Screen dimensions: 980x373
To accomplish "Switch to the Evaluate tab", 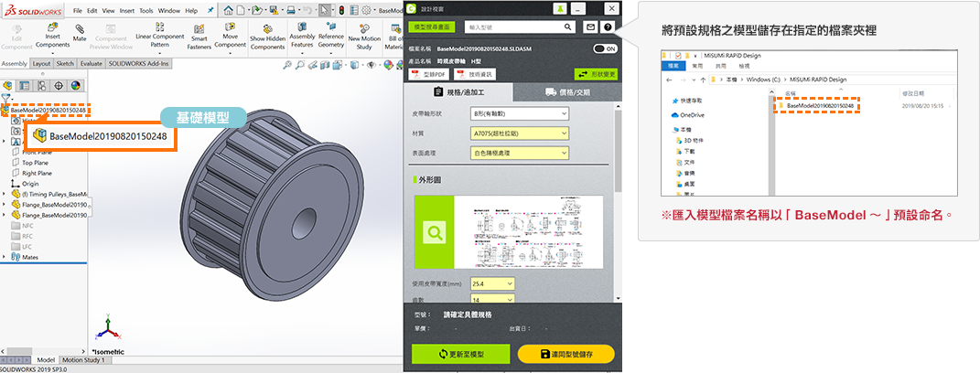I will [x=92, y=64].
